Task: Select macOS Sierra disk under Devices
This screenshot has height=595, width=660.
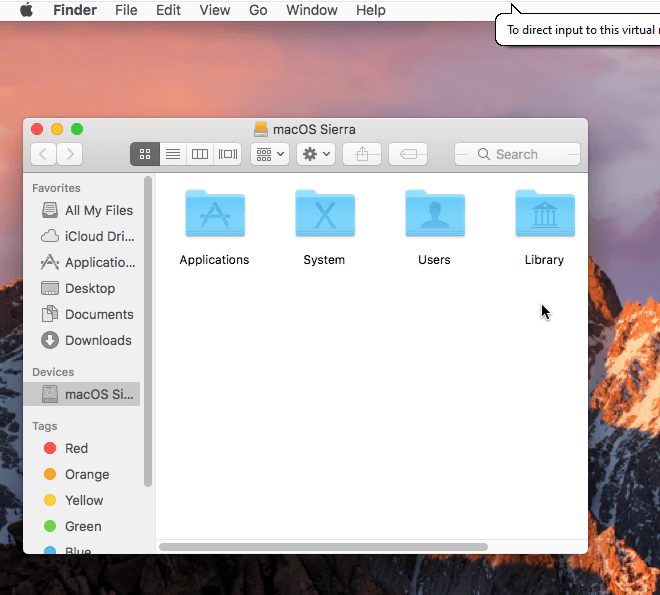Action: click(x=82, y=394)
